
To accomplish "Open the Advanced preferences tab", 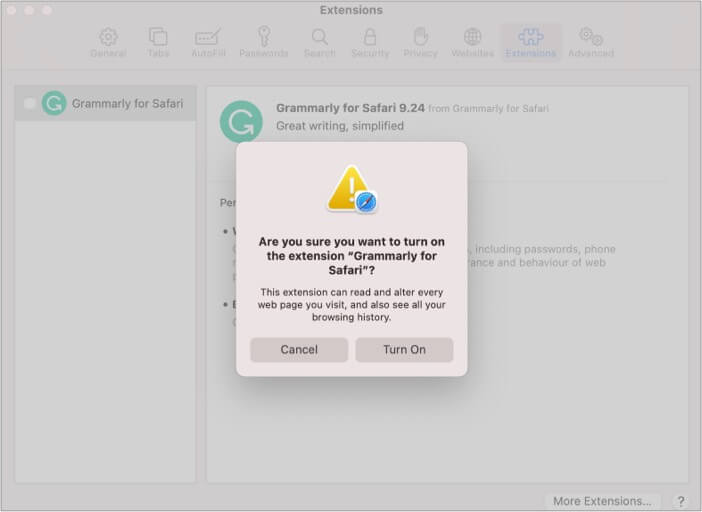I will (x=591, y=43).
